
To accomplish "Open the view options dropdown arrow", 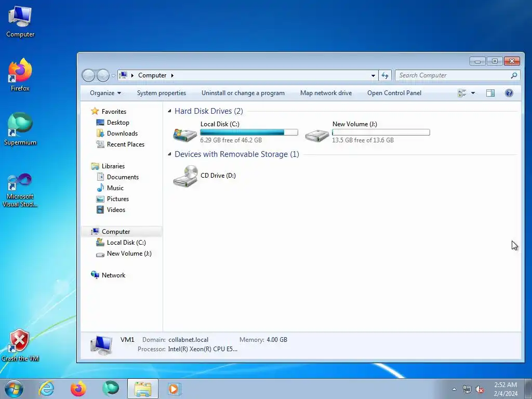I will tap(473, 93).
